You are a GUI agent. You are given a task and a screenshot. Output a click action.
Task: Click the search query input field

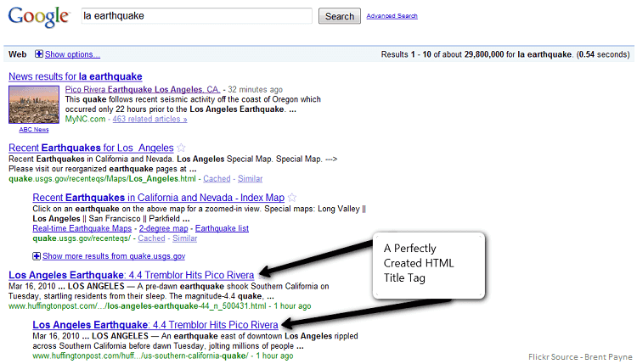coord(196,16)
